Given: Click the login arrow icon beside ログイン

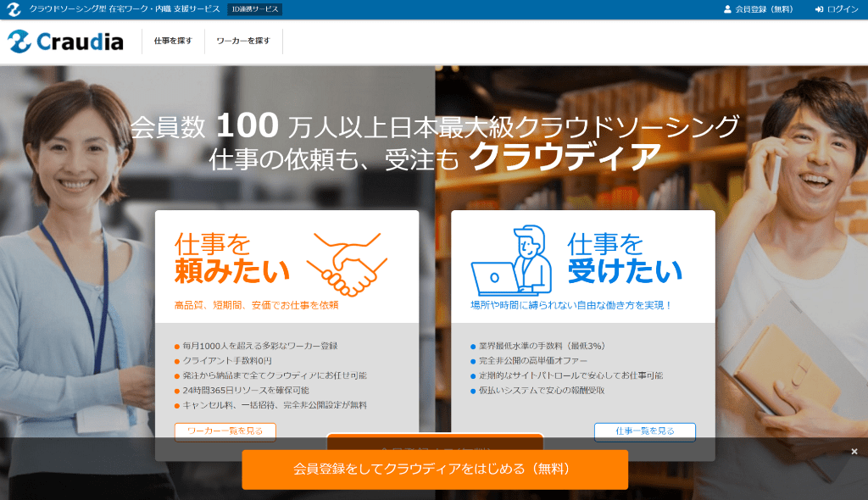Looking at the screenshot, I should click(819, 9).
